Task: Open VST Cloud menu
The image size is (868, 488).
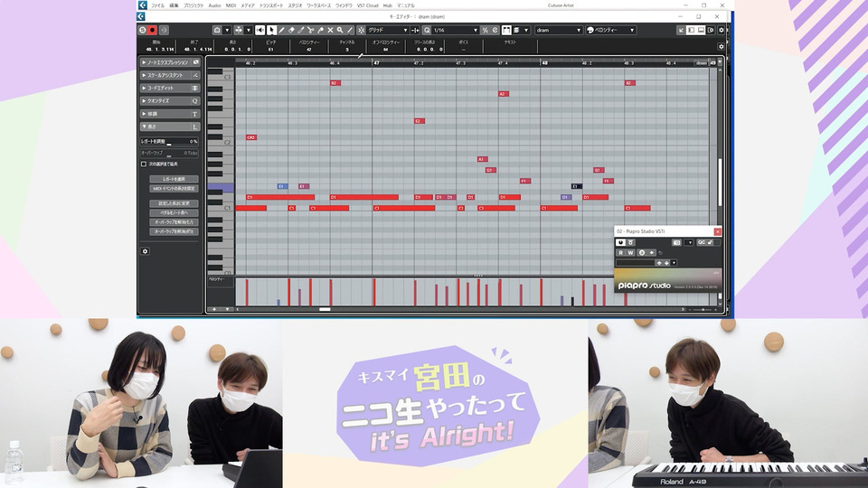Action: (368, 5)
